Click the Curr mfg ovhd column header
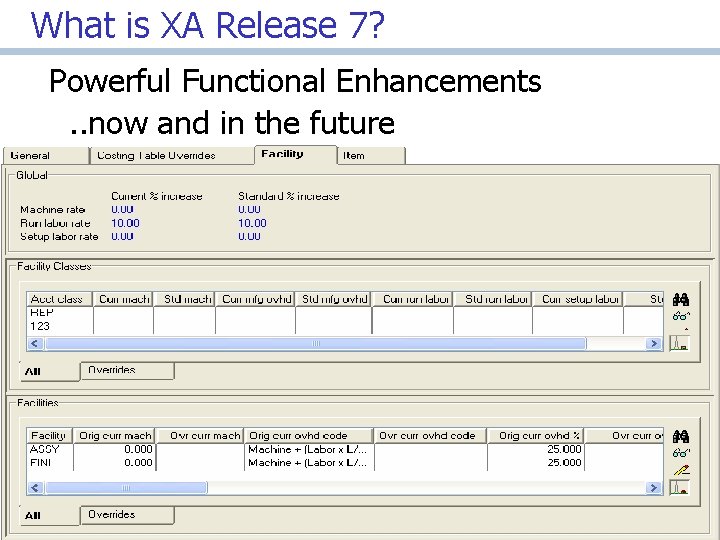720x540 pixels. pyautogui.click(x=255, y=299)
